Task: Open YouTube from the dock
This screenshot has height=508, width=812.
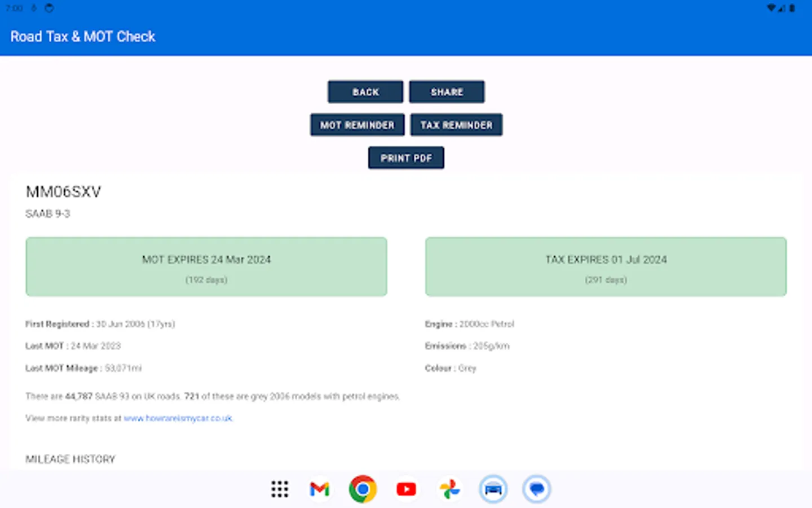Action: (x=406, y=489)
